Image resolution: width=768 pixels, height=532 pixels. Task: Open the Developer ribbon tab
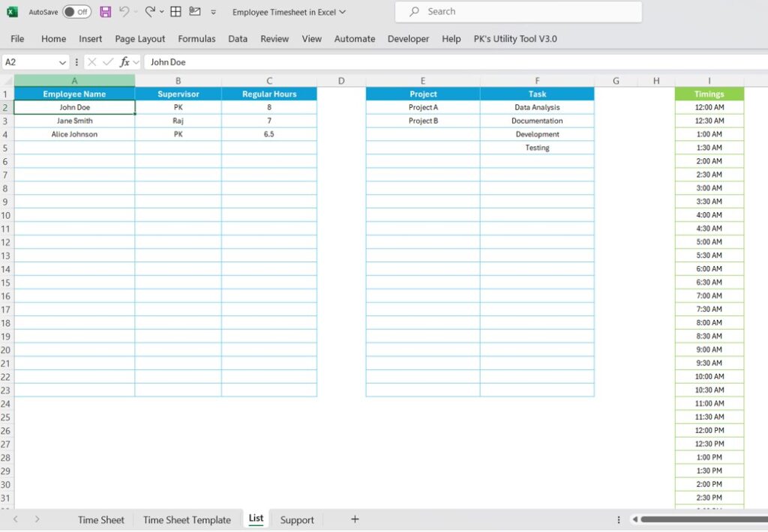[x=408, y=39]
